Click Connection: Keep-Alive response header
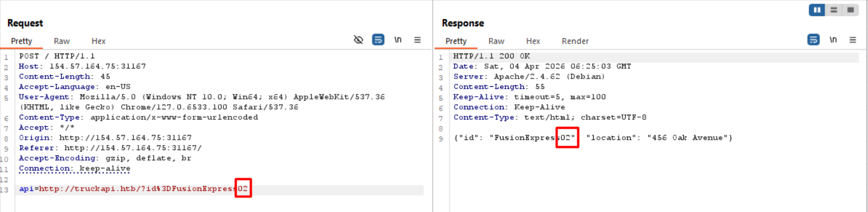 pyautogui.click(x=509, y=107)
